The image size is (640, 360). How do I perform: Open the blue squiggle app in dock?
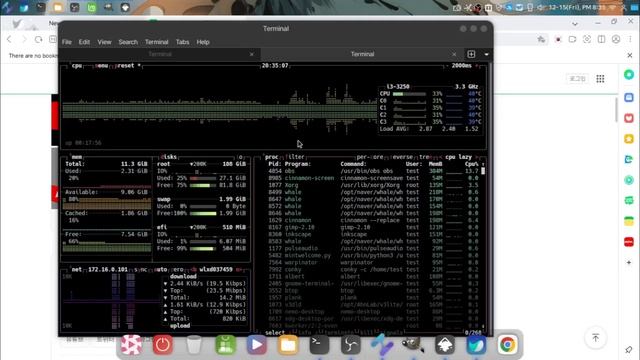tap(382, 345)
